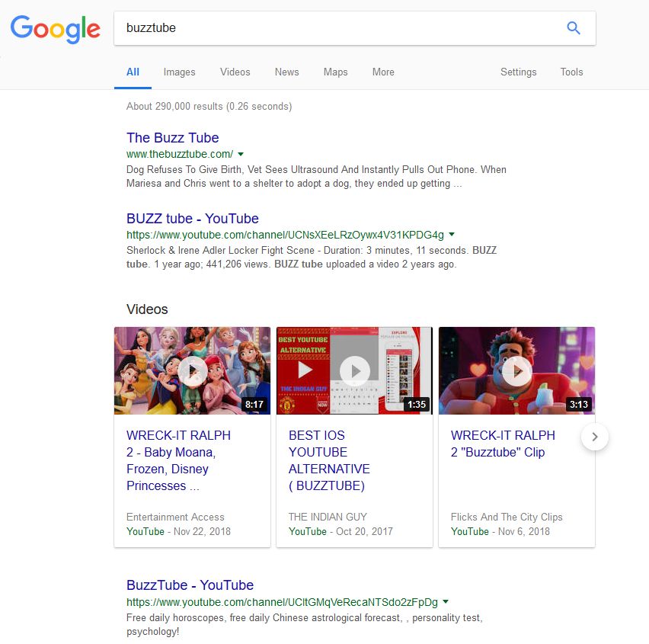Open WRECK-IT RALPH 2 "Buzztube" Clip title

[503, 444]
